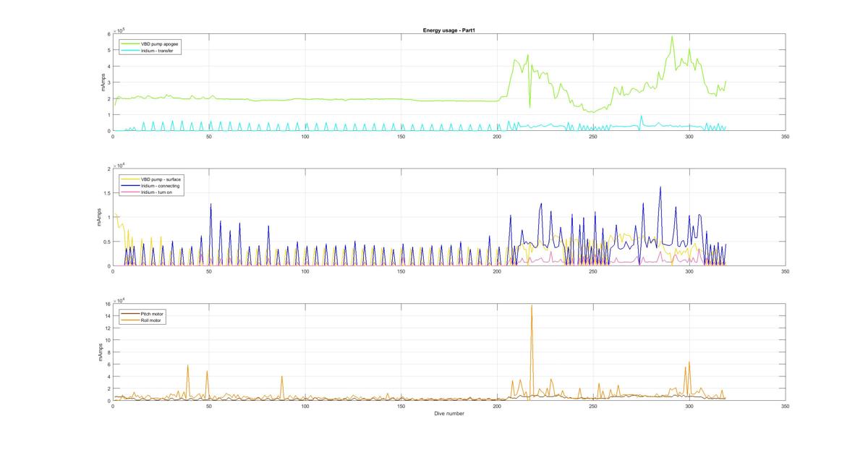This screenshot has width=868, height=450.
Task: Select the 'Iridium - turn on' legend entry text
Action: click(156, 193)
